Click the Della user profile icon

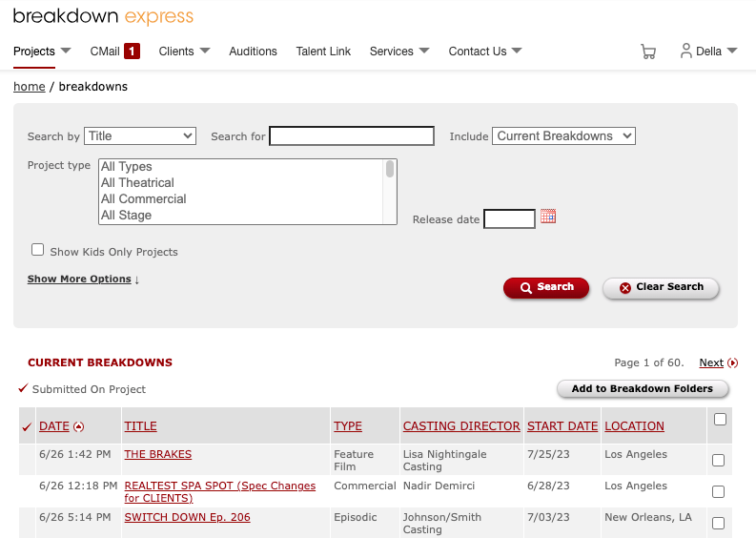point(685,51)
